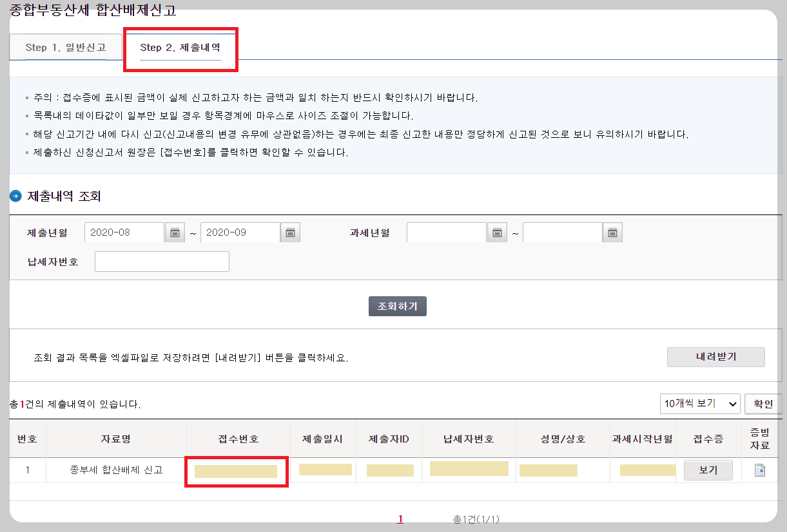Switch to the Step 1. 일반신고 tab
The width and height of the screenshot is (787, 532).
[x=66, y=46]
